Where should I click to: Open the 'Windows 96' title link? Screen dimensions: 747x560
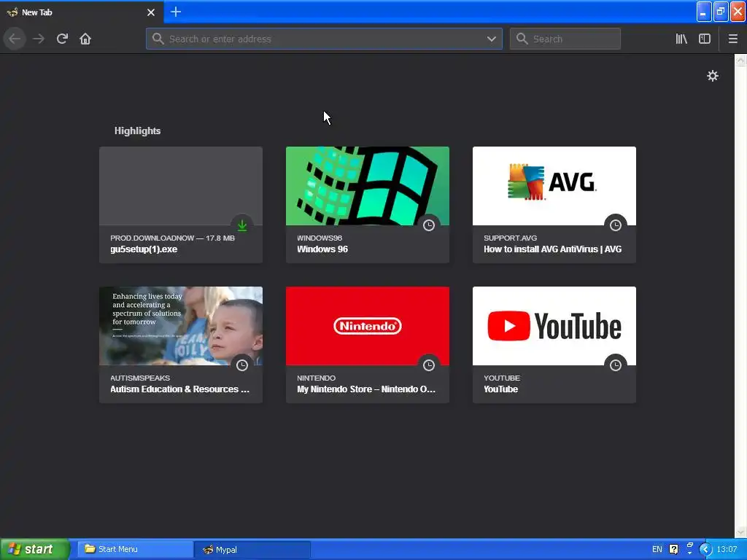[x=322, y=249]
